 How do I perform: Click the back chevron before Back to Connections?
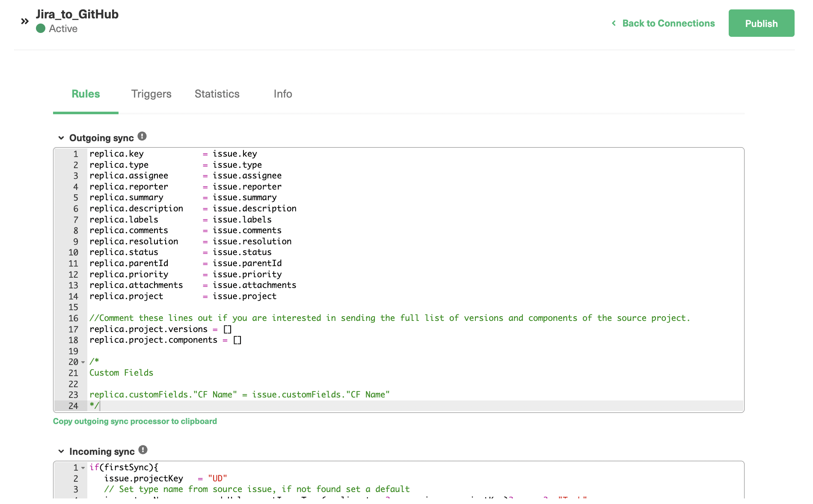(614, 23)
